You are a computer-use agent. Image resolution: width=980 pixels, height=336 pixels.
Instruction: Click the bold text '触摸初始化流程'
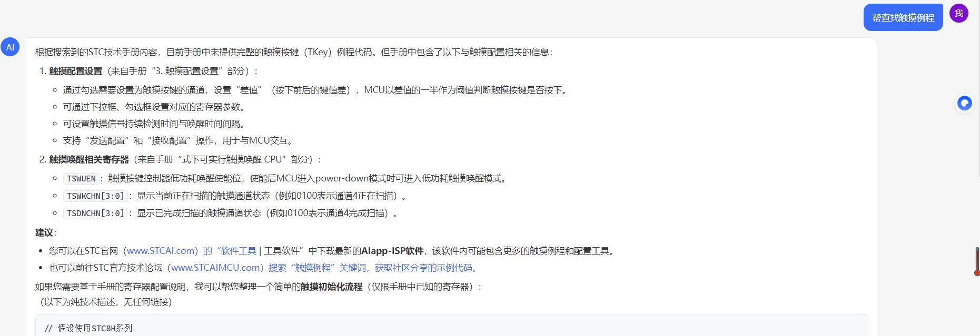[332, 287]
